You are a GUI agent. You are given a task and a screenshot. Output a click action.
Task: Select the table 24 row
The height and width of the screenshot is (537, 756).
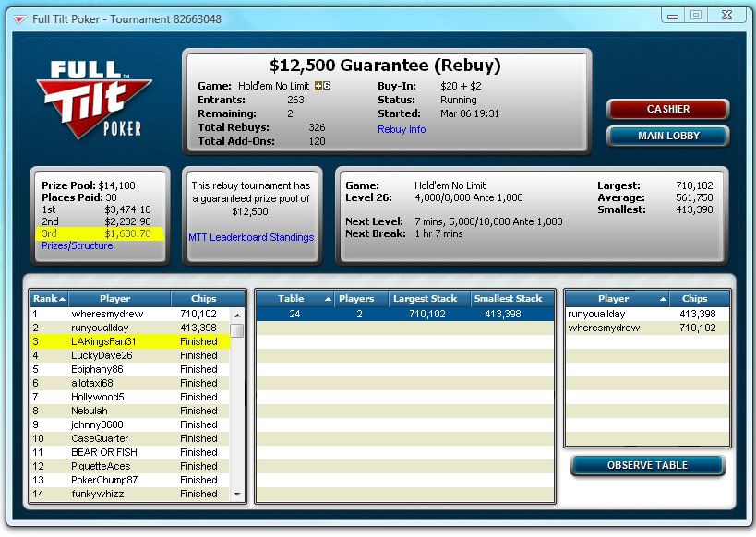click(x=405, y=314)
